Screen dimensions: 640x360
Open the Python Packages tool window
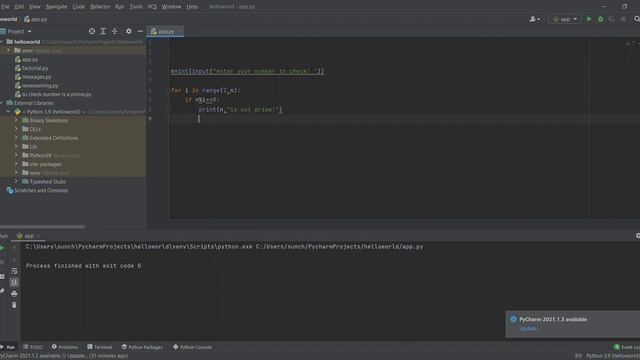click(x=142, y=347)
